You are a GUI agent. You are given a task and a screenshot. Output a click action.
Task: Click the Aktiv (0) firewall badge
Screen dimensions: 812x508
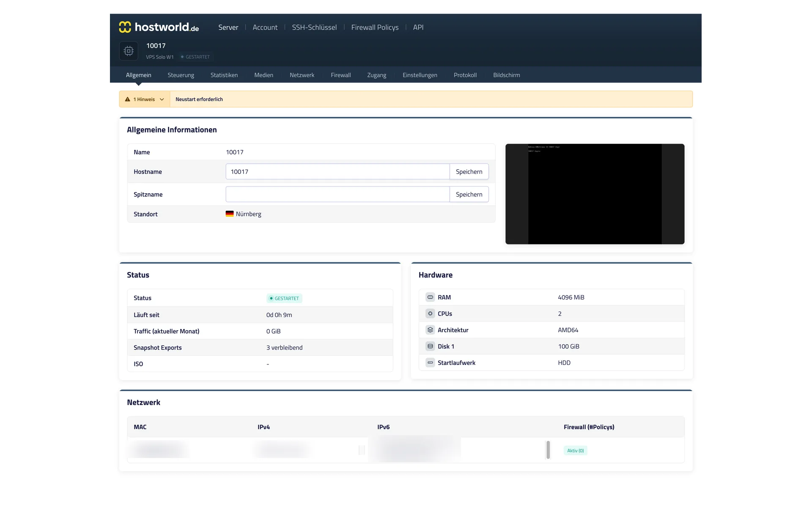575,450
